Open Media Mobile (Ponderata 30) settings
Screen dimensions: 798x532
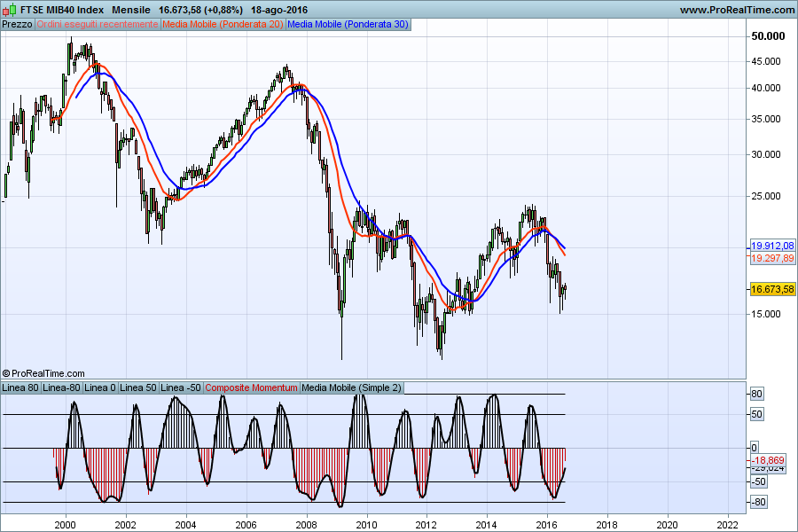[348, 25]
